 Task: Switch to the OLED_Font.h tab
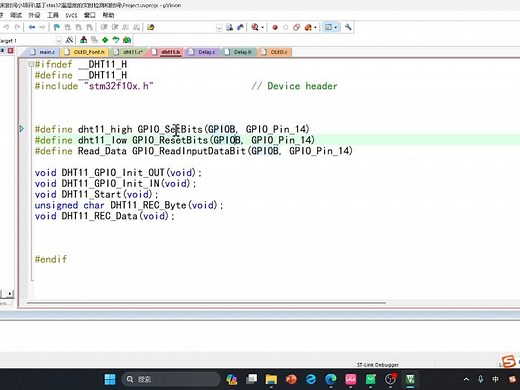click(85, 52)
